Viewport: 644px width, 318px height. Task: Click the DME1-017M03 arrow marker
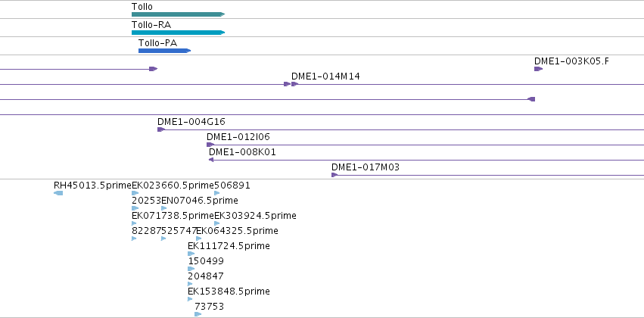334,175
